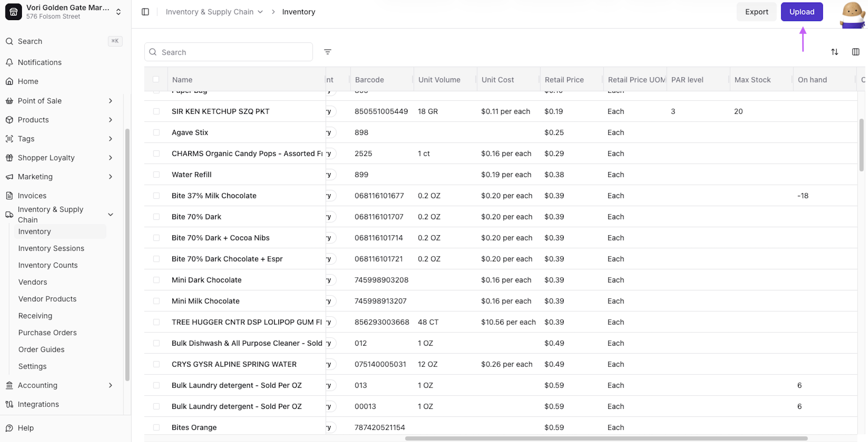Click the vertical table scrollbar thumb

861,145
